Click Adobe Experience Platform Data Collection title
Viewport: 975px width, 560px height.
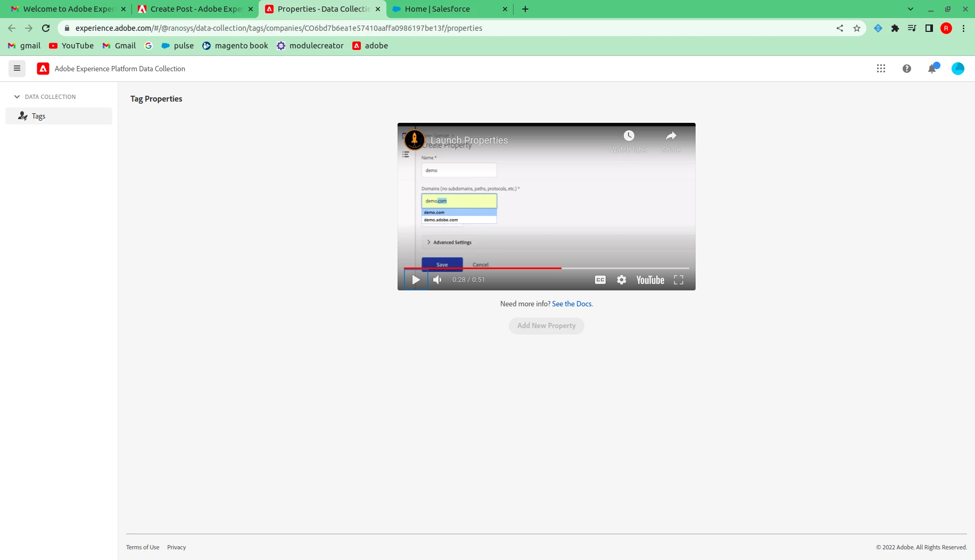[x=120, y=69]
